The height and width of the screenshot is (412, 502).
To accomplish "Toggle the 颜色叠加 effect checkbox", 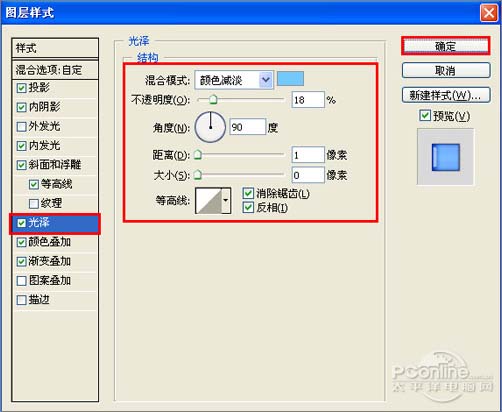I will pyautogui.click(x=21, y=242).
